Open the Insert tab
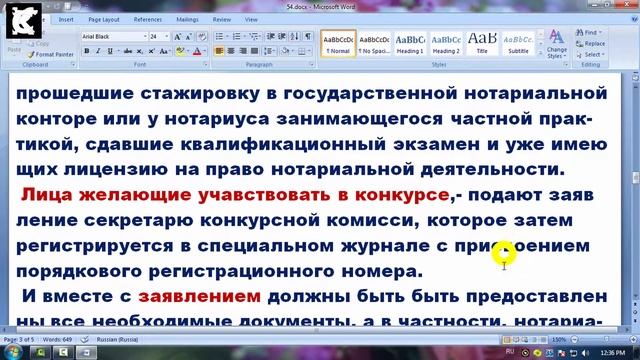Viewport: 640px width, 360px height. click(x=66, y=20)
